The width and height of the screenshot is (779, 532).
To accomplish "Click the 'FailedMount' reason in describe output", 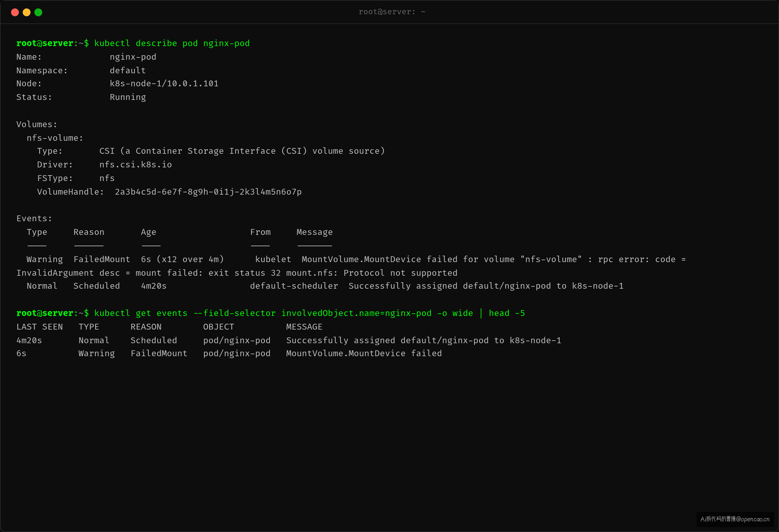I will 102,259.
